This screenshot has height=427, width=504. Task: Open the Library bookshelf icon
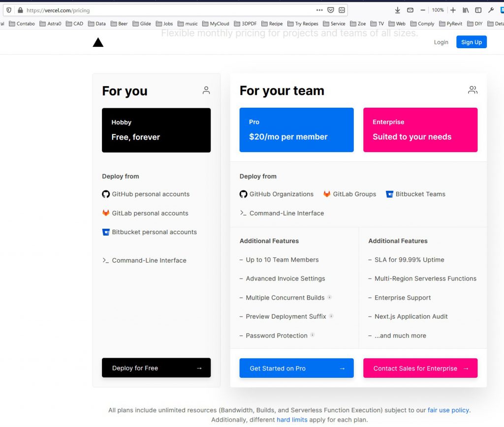[465, 10]
